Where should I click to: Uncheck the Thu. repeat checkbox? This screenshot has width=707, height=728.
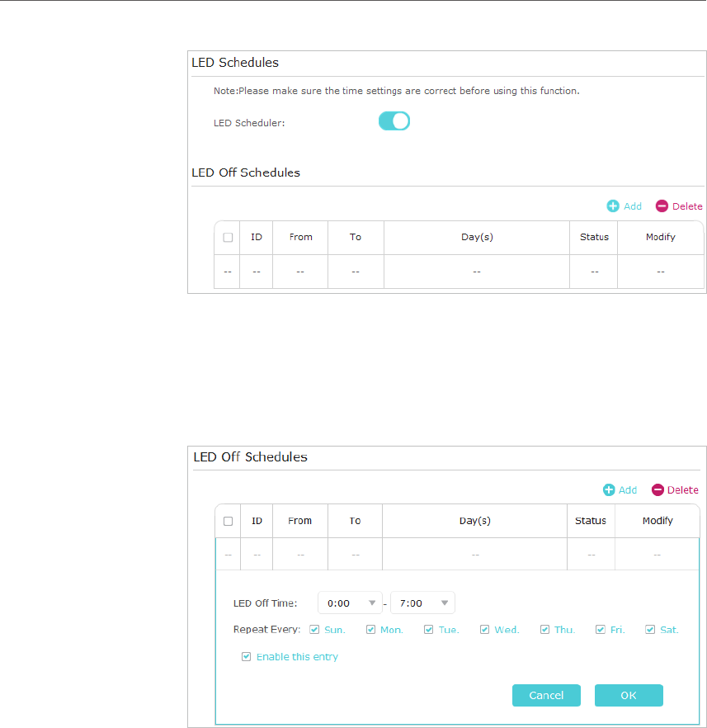point(544,630)
